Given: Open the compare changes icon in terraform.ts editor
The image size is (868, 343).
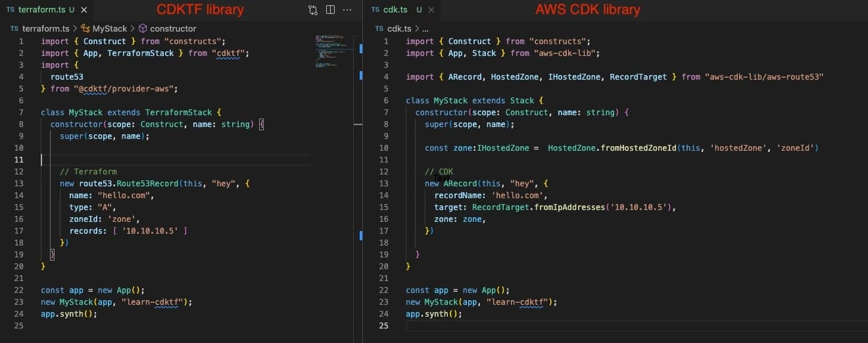Looking at the screenshot, I should 313,10.
